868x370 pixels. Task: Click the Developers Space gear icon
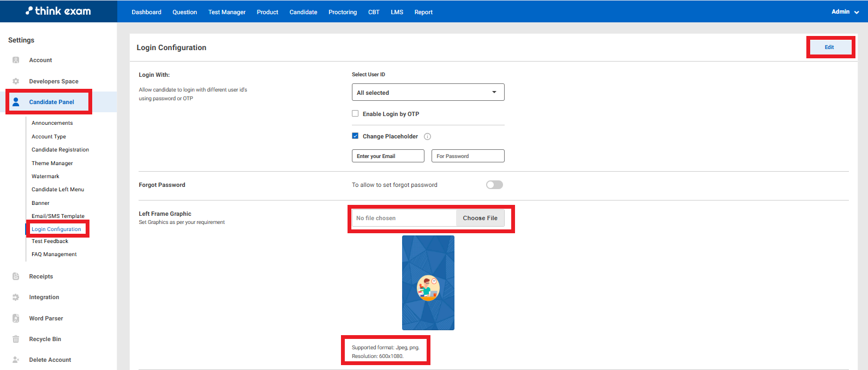click(16, 81)
